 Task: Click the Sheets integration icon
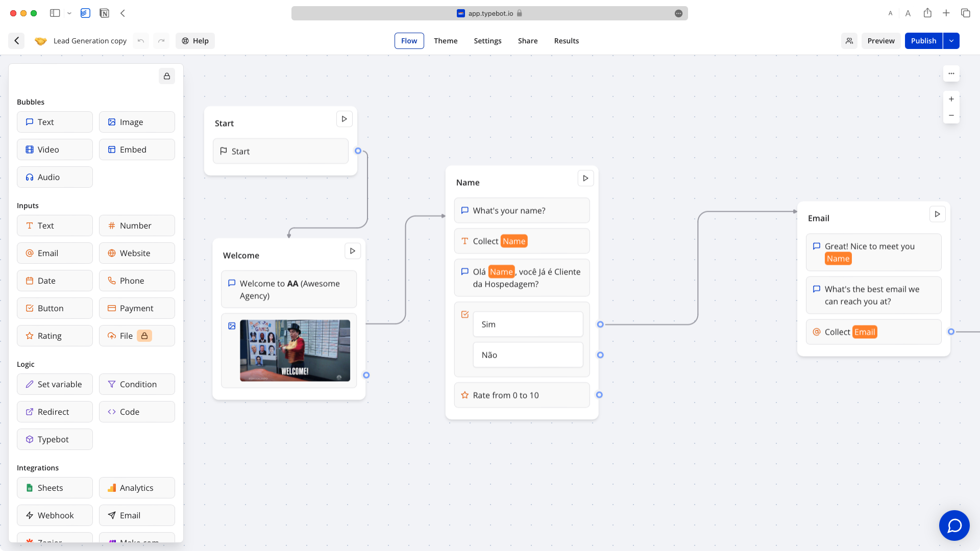click(x=30, y=488)
